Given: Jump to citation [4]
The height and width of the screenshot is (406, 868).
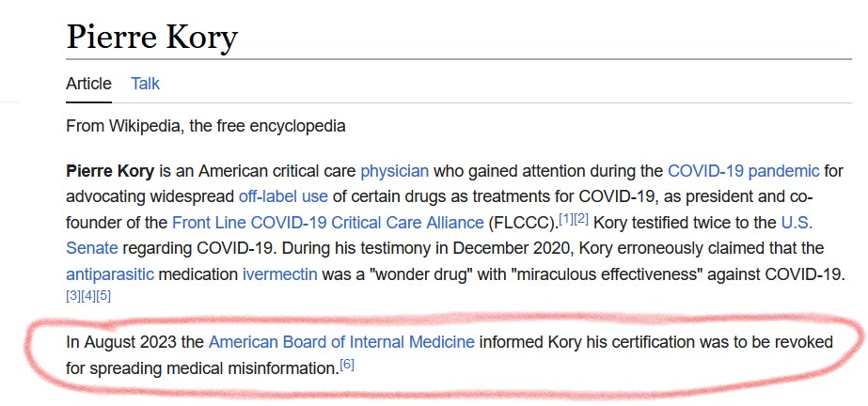Looking at the screenshot, I should 88,296.
